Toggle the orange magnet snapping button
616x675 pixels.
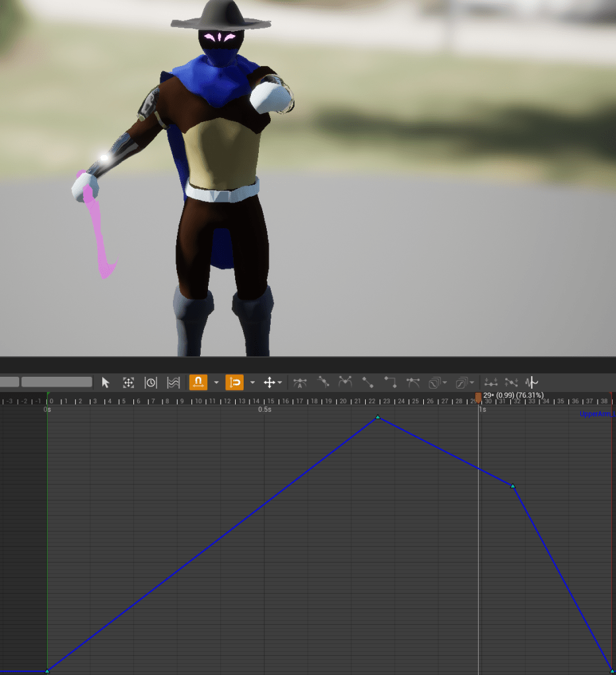[198, 383]
